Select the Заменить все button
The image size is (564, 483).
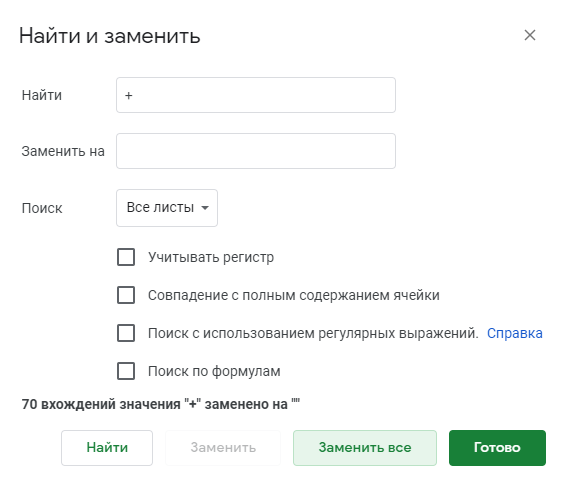pos(365,448)
